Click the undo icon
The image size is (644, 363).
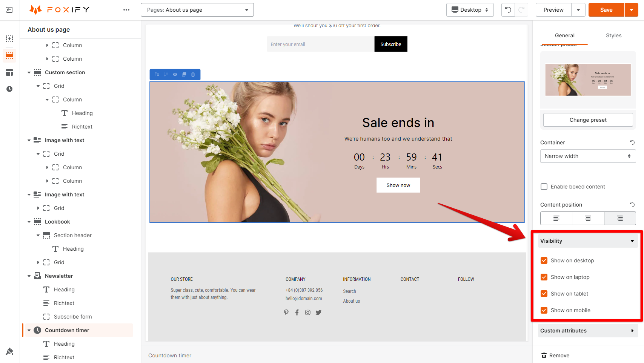tap(508, 10)
